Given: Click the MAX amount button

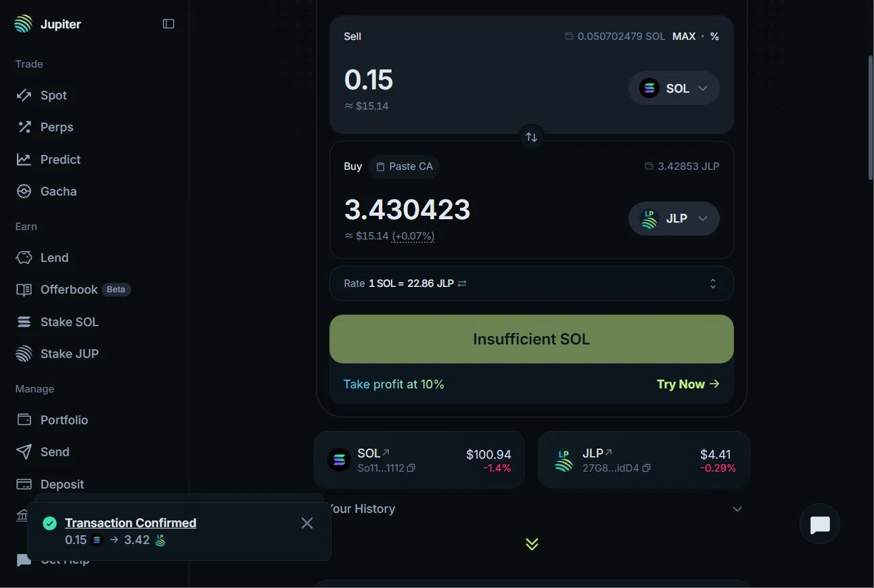Looking at the screenshot, I should click(x=684, y=37).
